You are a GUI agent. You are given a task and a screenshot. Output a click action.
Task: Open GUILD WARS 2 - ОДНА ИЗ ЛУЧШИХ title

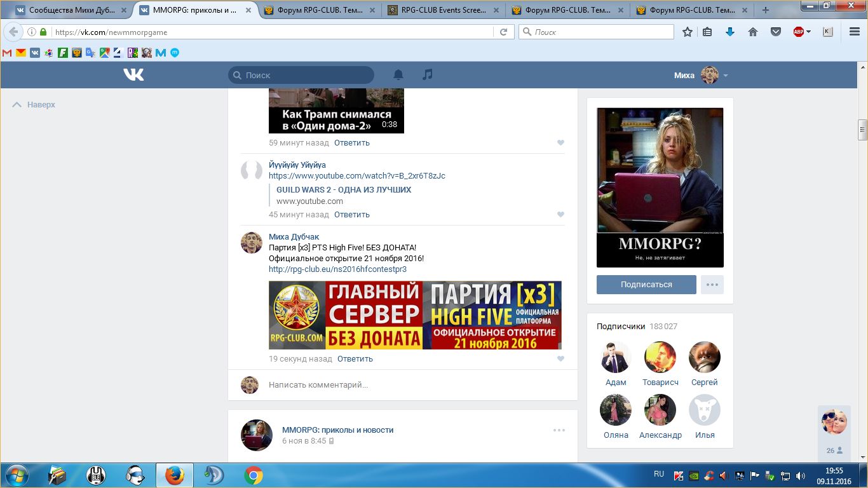click(x=344, y=190)
